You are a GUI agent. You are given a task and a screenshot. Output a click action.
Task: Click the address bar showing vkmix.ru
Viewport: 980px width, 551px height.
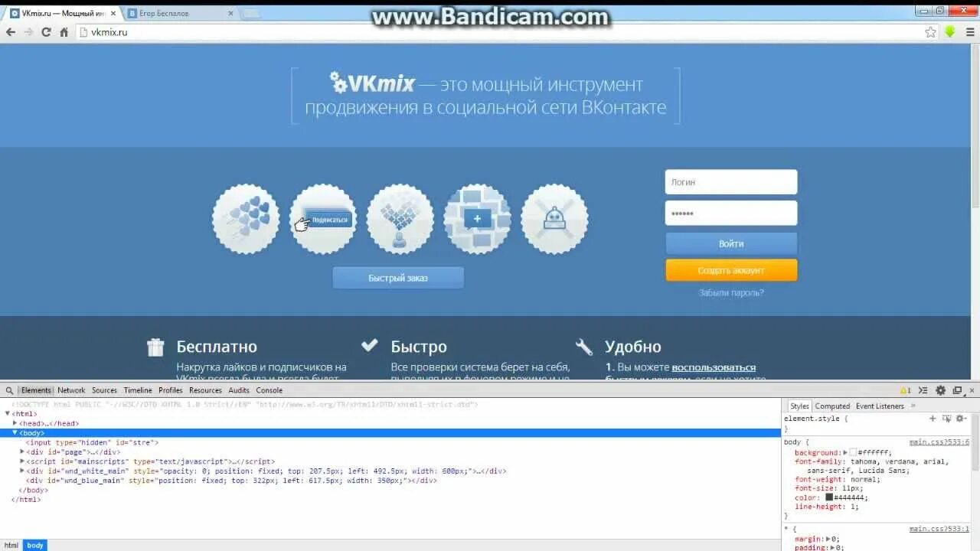click(498, 32)
